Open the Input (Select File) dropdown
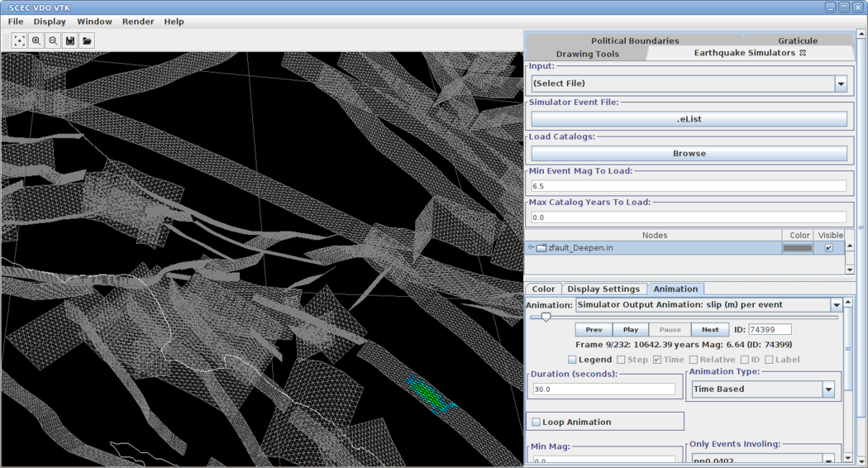The image size is (868, 468). pyautogui.click(x=841, y=84)
